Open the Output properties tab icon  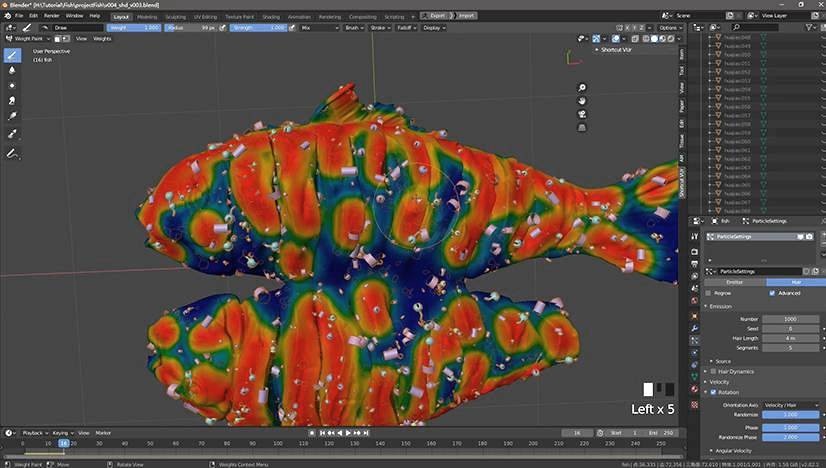(x=694, y=264)
